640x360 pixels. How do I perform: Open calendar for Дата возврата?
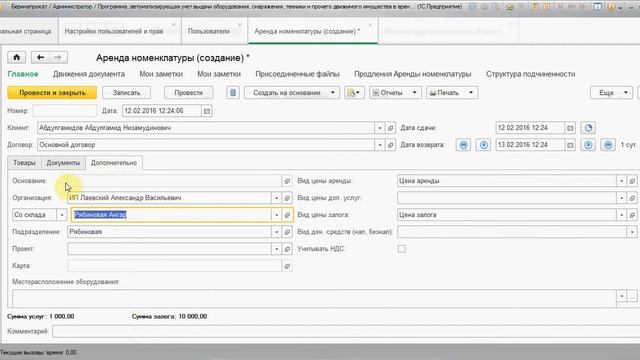(570, 145)
